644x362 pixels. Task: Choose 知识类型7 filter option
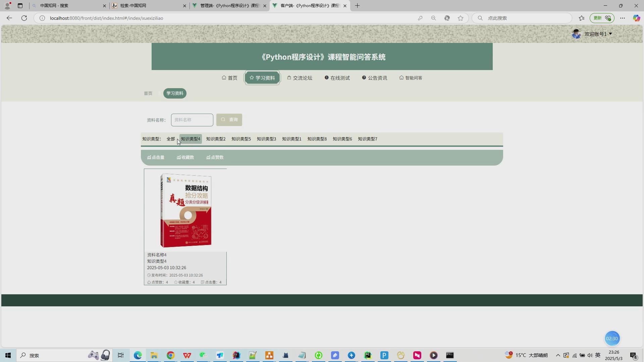pos(367,139)
